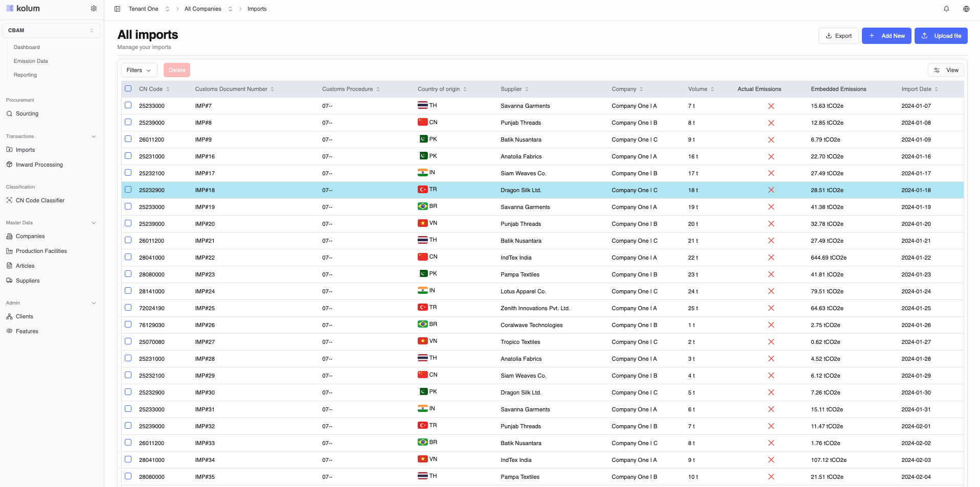Open Companies in sidebar
Viewport: 980px width, 487px height.
click(30, 237)
